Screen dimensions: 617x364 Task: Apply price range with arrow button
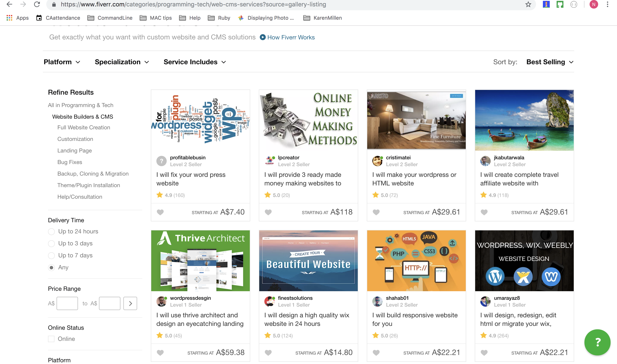pos(130,303)
